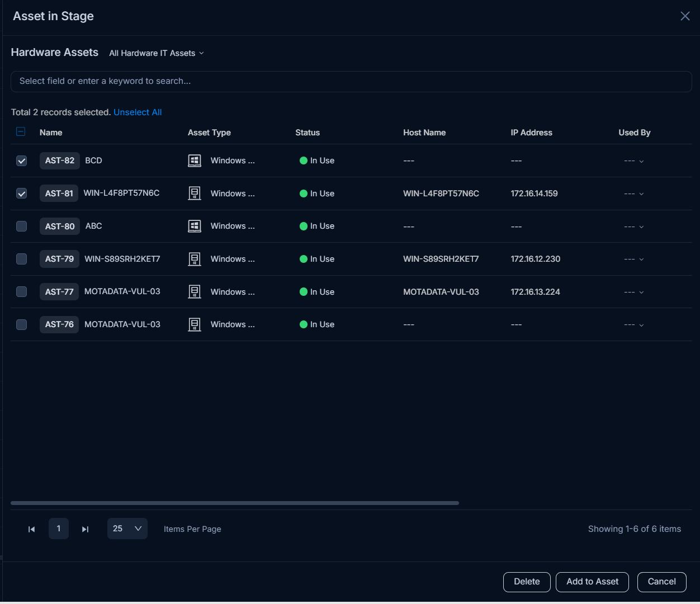Expand the Used By dropdown for AST-77
The height and width of the screenshot is (604, 700).
coord(634,292)
